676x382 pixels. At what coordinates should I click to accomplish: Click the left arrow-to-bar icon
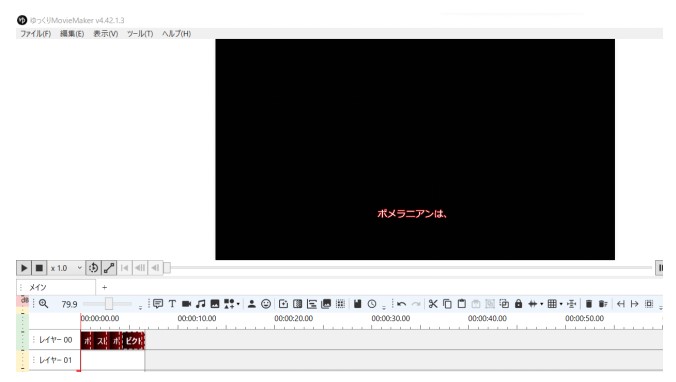coord(620,304)
